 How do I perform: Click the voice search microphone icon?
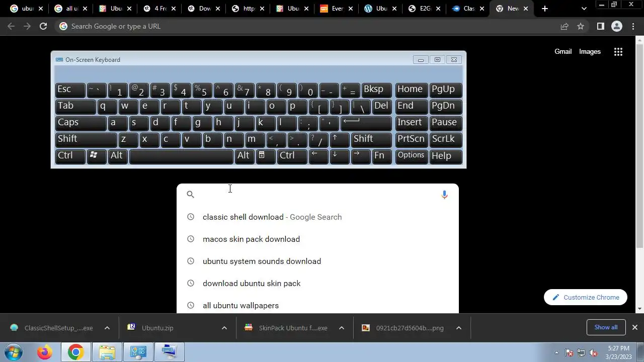(444, 195)
